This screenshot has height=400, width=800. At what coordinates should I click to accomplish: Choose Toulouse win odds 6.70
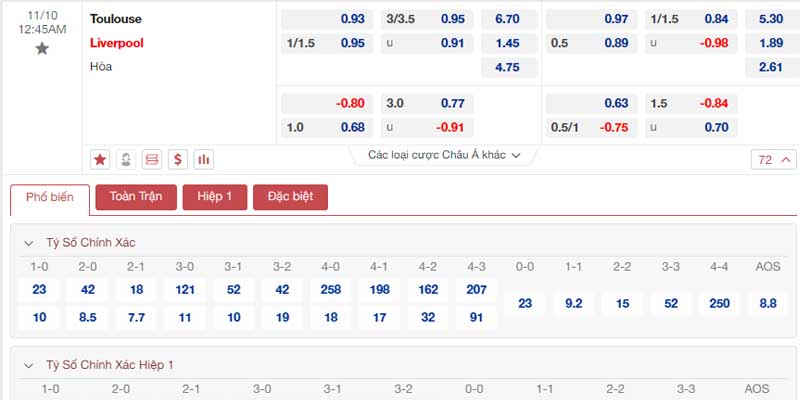508,19
